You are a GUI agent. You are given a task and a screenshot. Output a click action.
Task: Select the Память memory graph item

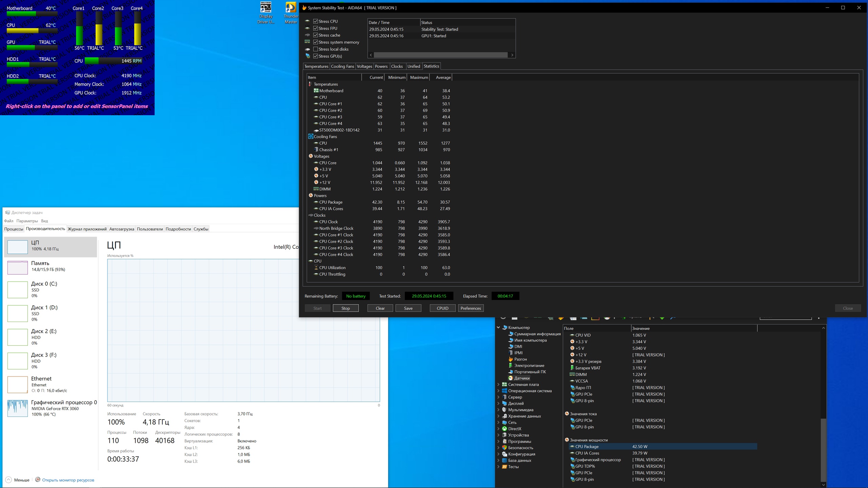point(51,267)
